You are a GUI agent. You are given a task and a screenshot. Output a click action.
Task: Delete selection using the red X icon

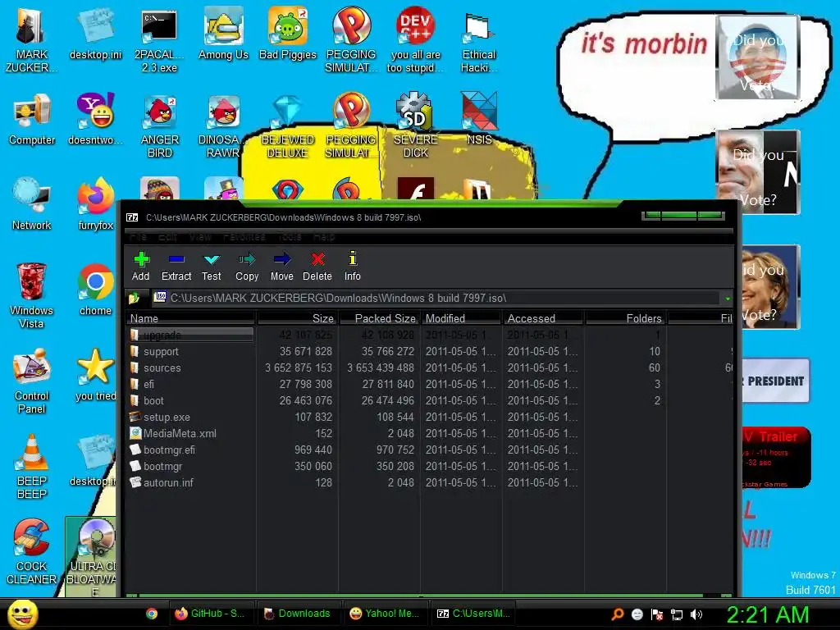317,267
